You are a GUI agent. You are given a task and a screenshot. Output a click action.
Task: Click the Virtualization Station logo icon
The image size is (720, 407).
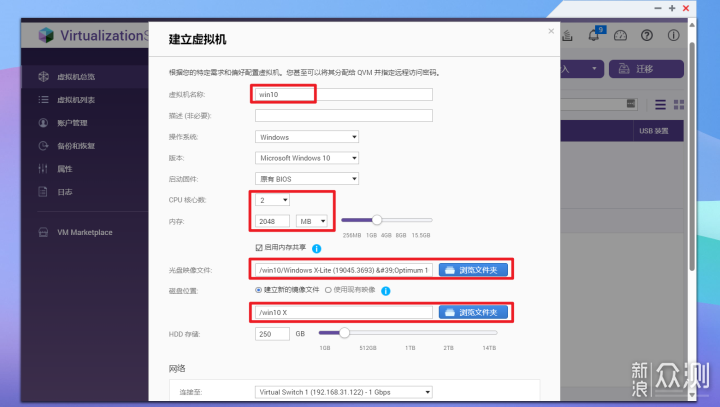pos(46,35)
